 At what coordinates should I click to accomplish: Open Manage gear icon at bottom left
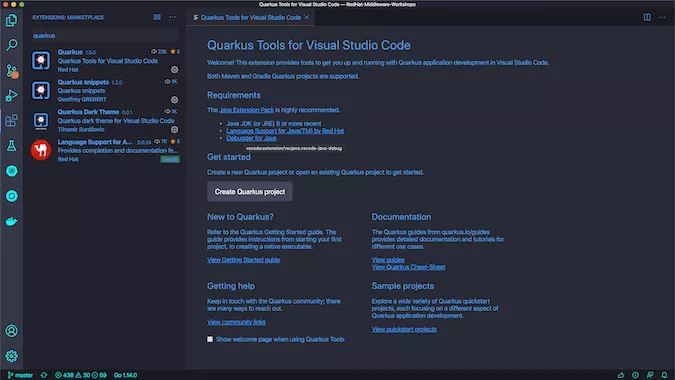[12, 356]
